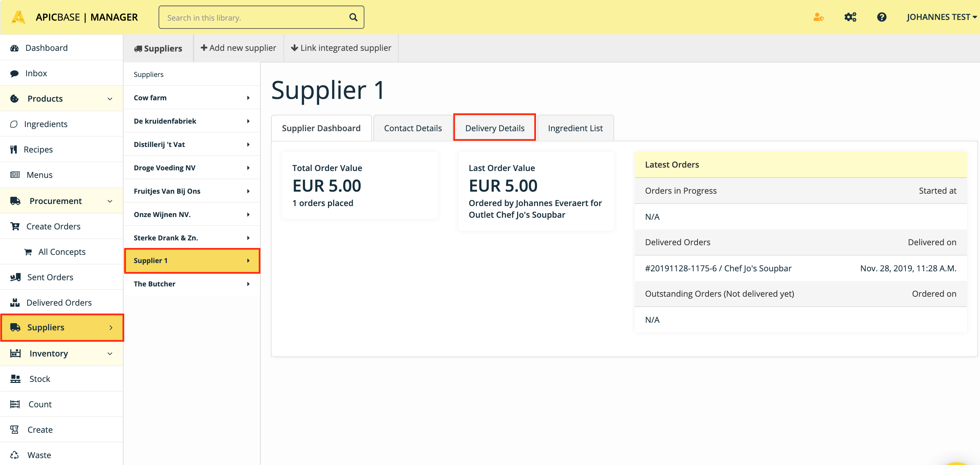This screenshot has height=465, width=980.
Task: Switch to the Contact Details tab
Action: click(x=413, y=127)
